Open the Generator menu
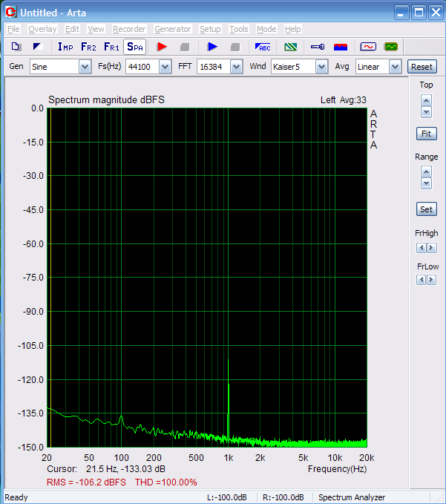Viewport: 446px width, 504px height. (x=173, y=29)
